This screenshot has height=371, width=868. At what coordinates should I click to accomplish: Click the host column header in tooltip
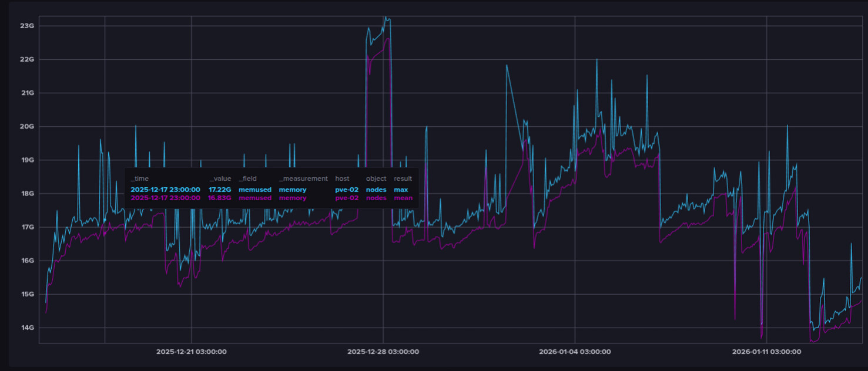click(342, 178)
